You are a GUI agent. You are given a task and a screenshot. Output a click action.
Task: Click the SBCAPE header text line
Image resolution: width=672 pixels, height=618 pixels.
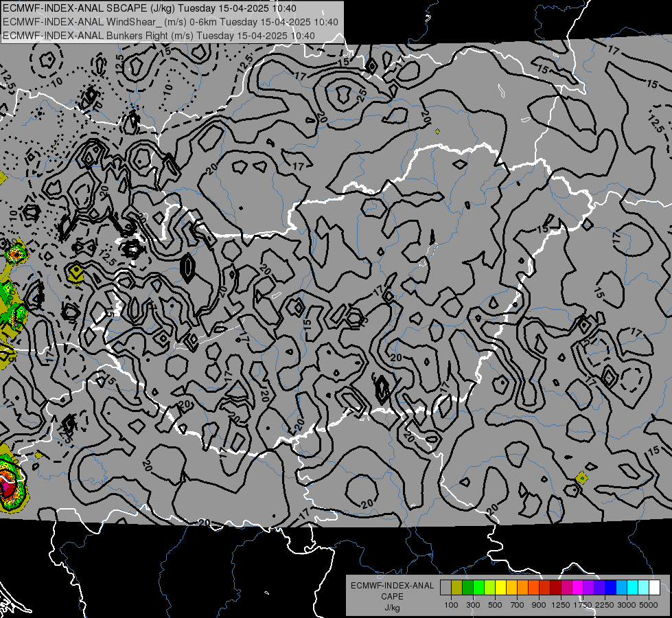[149, 8]
